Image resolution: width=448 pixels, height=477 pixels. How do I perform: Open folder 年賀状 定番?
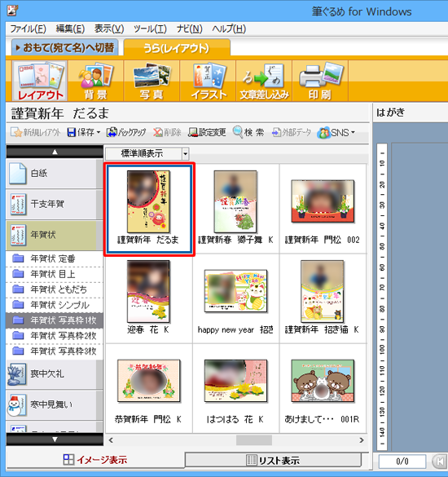[x=55, y=258]
